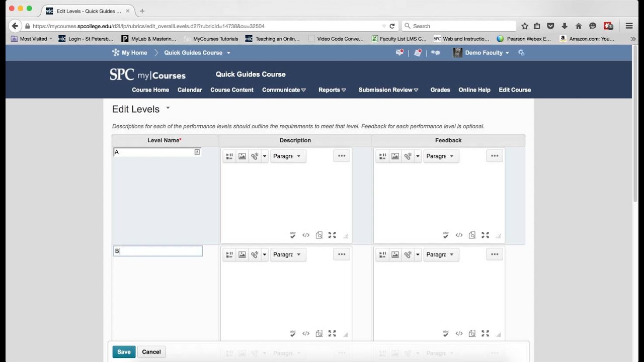Image resolution: width=644 pixels, height=362 pixels.
Task: Go to Grades page
Action: pyautogui.click(x=440, y=90)
